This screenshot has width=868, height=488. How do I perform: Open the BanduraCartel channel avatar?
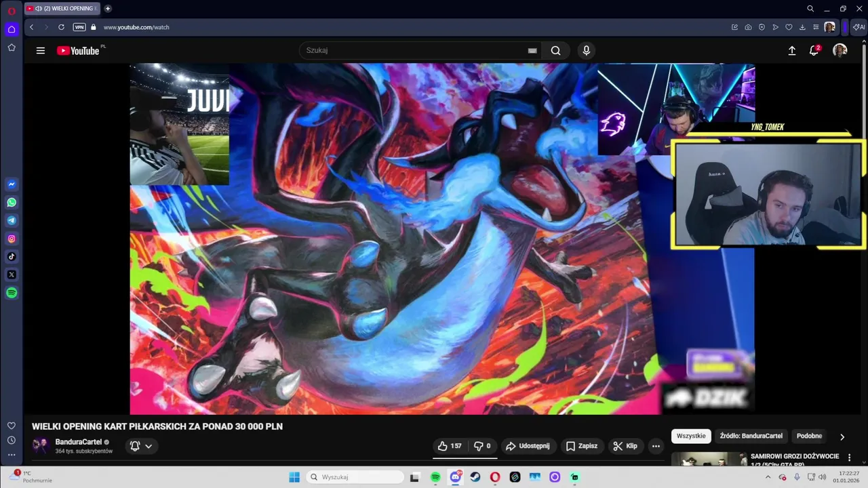tap(41, 445)
